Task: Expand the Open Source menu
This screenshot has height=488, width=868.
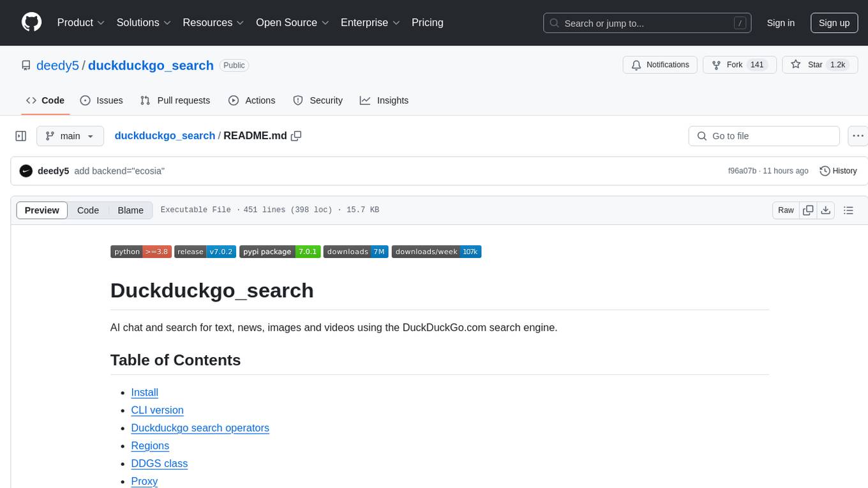Action: [292, 22]
